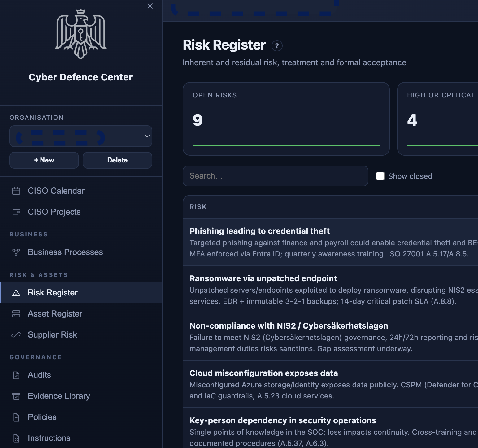
Task: Click the Risk Register warning triangle icon
Action: tap(16, 293)
